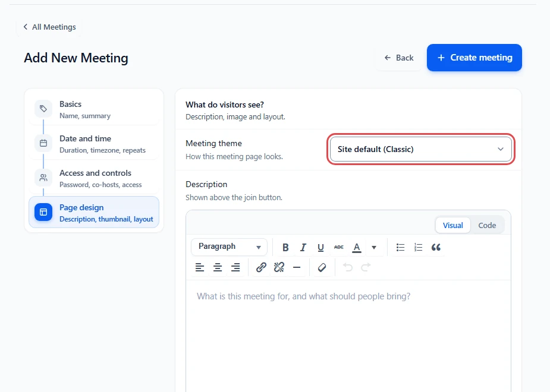Apply strikethrough (ABC) formatting
This screenshot has width=550, height=392.
tap(339, 247)
